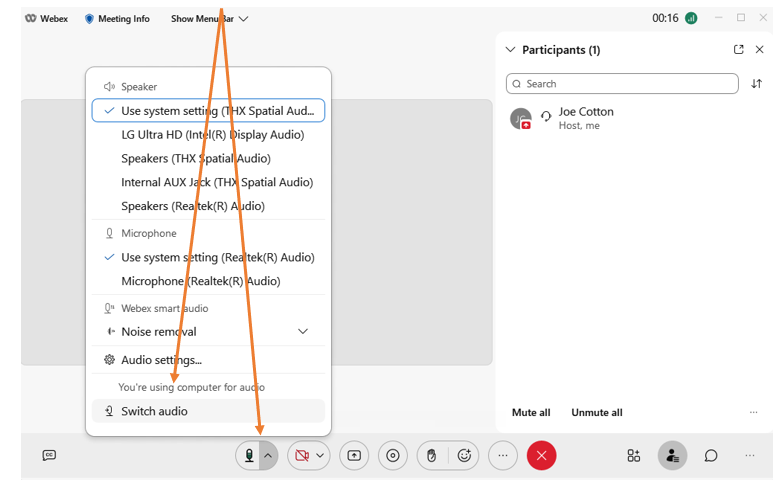Screen dimensions: 782x502
Task: Select Microphone (Realtek(R) Audio)
Action: (x=208, y=281)
